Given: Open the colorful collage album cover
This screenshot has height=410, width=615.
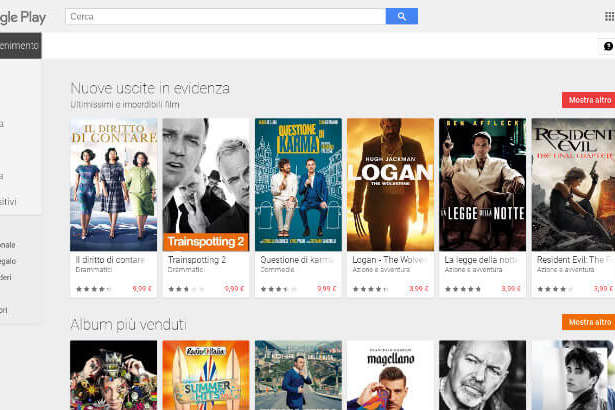Looking at the screenshot, I should pyautogui.click(x=113, y=375).
